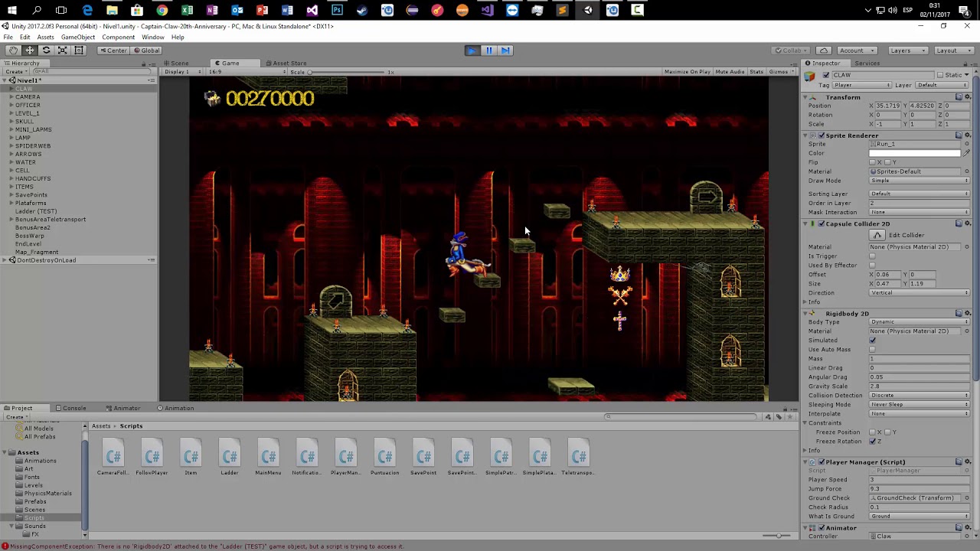Image resolution: width=980 pixels, height=551 pixels.
Task: Pause the running game
Action: [x=488, y=51]
